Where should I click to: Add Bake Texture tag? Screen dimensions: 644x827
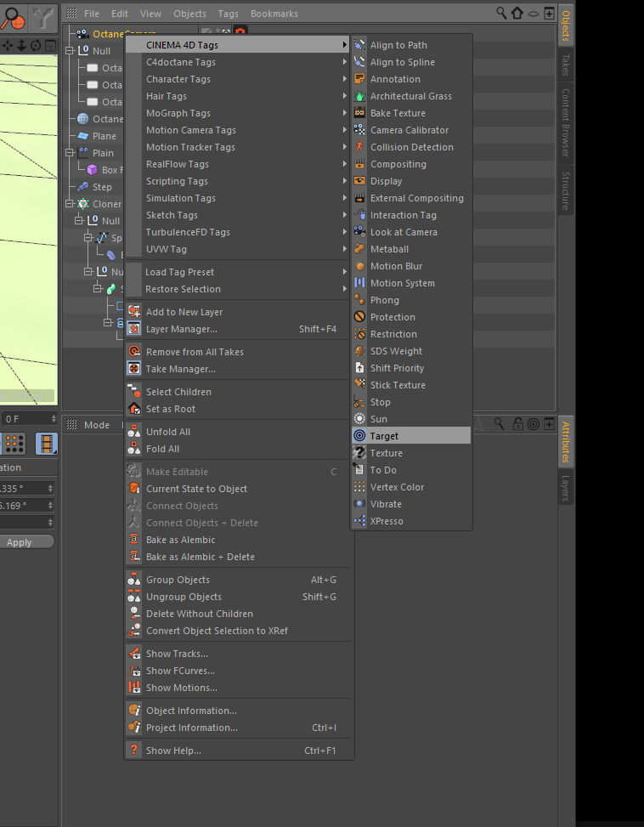click(x=411, y=113)
